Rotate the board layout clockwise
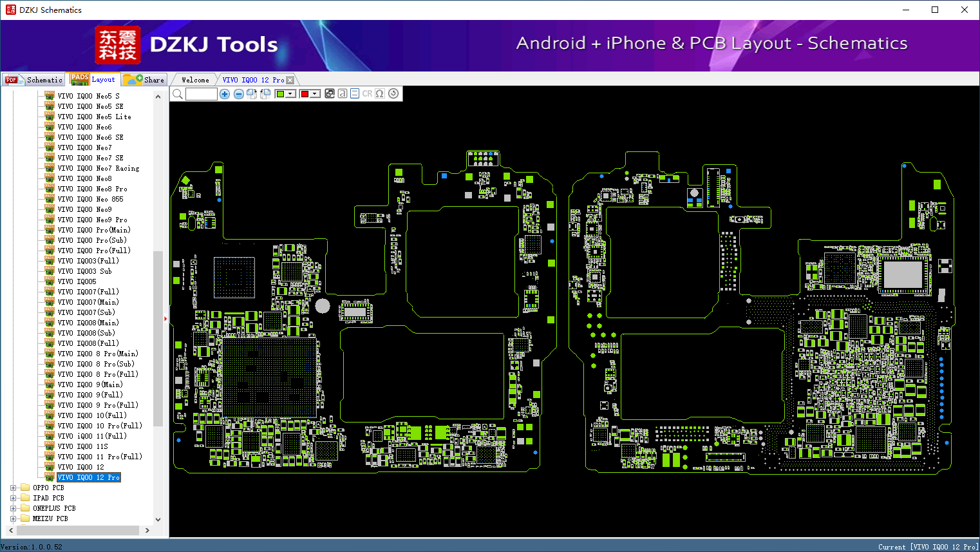980x552 pixels. click(x=252, y=94)
